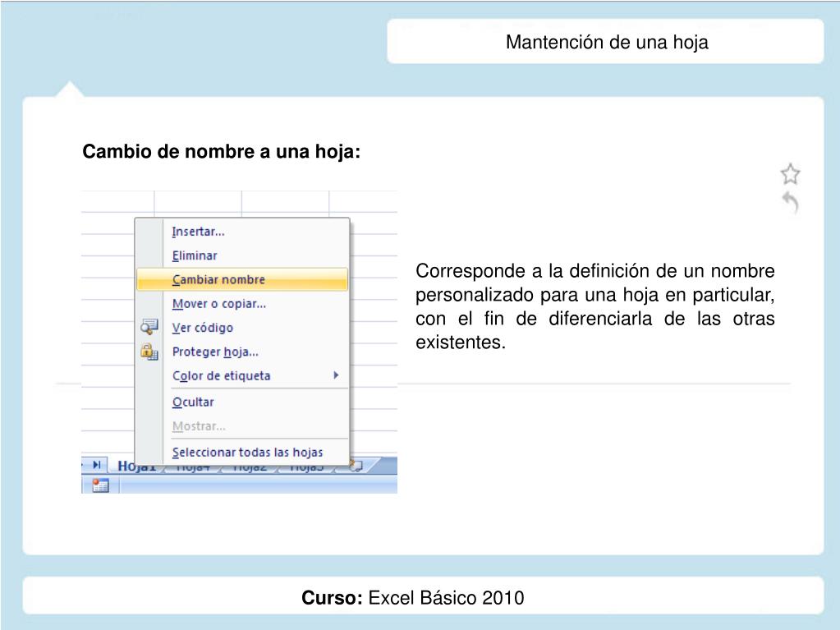
Task: Select Eliminar in the context menu
Action: (x=242, y=255)
